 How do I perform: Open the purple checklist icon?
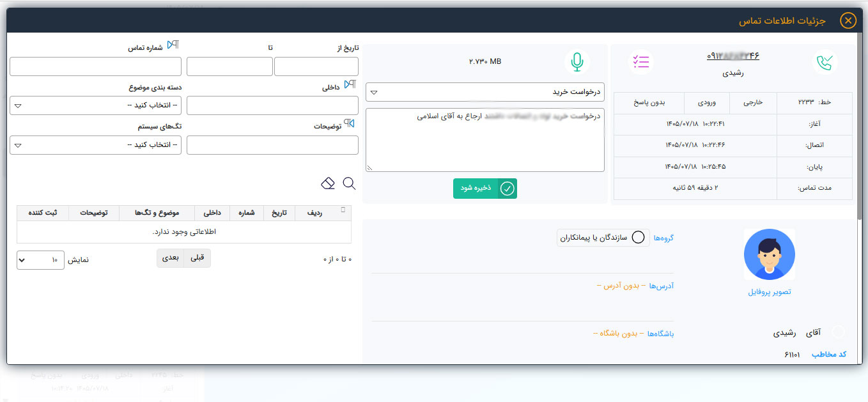click(x=640, y=61)
